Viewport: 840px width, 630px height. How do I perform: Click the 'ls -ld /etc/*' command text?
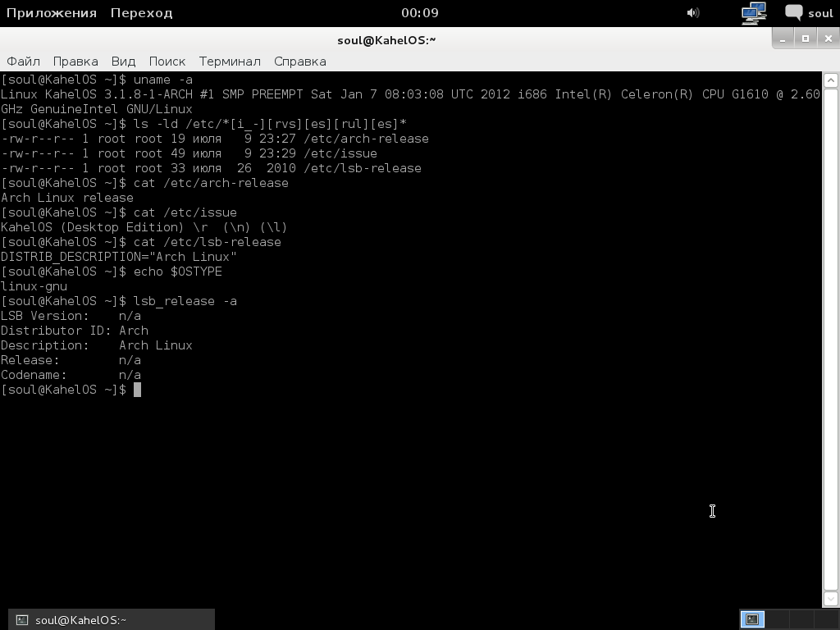click(x=270, y=124)
